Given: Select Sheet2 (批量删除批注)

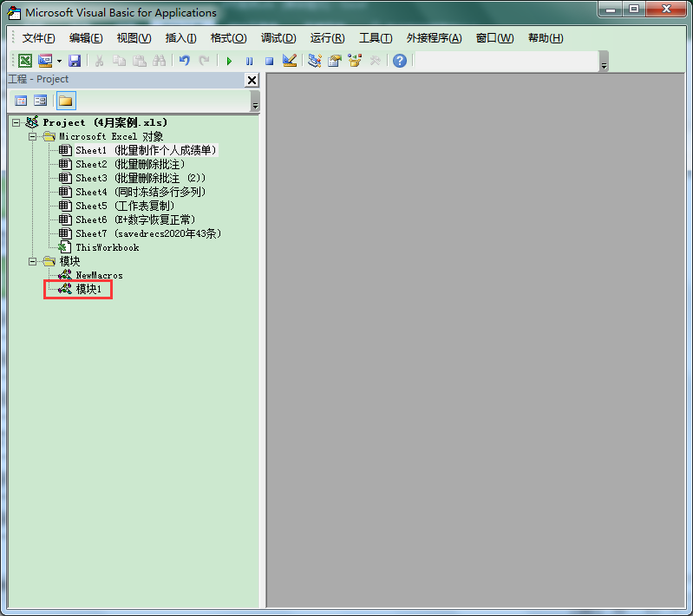Looking at the screenshot, I should (130, 164).
